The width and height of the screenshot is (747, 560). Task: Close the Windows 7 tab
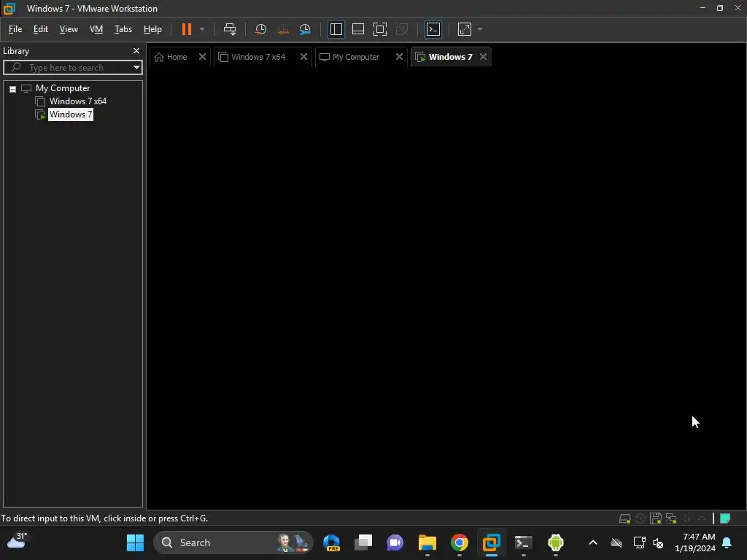tap(483, 57)
